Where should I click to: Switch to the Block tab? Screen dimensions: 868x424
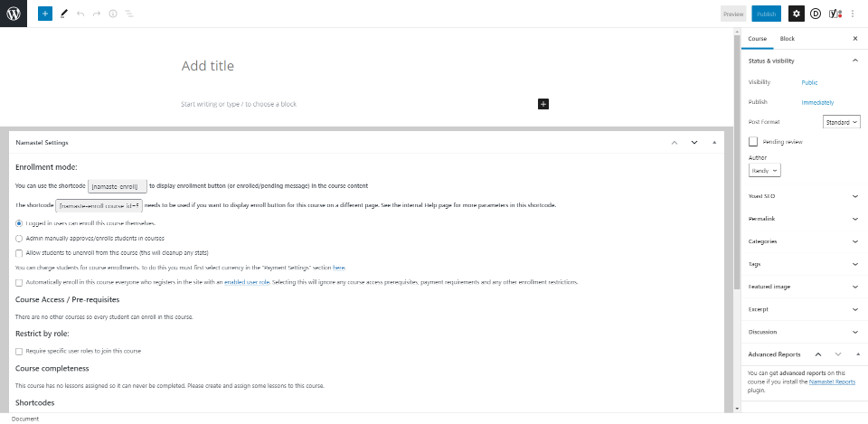pos(788,39)
